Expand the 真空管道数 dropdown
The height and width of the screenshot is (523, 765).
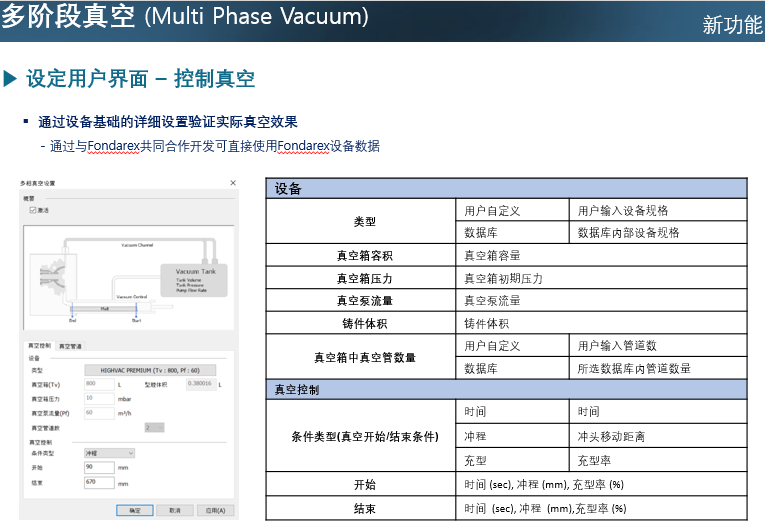[153, 427]
